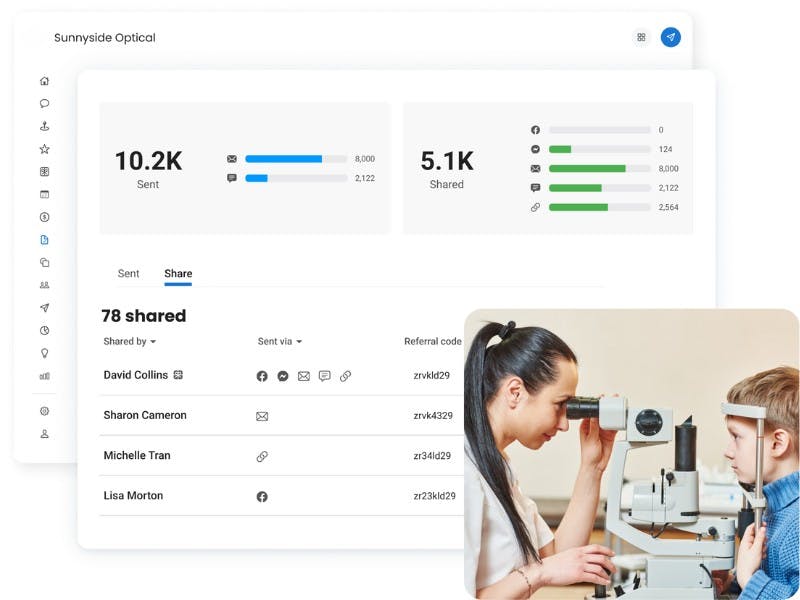The image size is (800, 600).
Task: Switch to the Sent tab
Action: [128, 273]
